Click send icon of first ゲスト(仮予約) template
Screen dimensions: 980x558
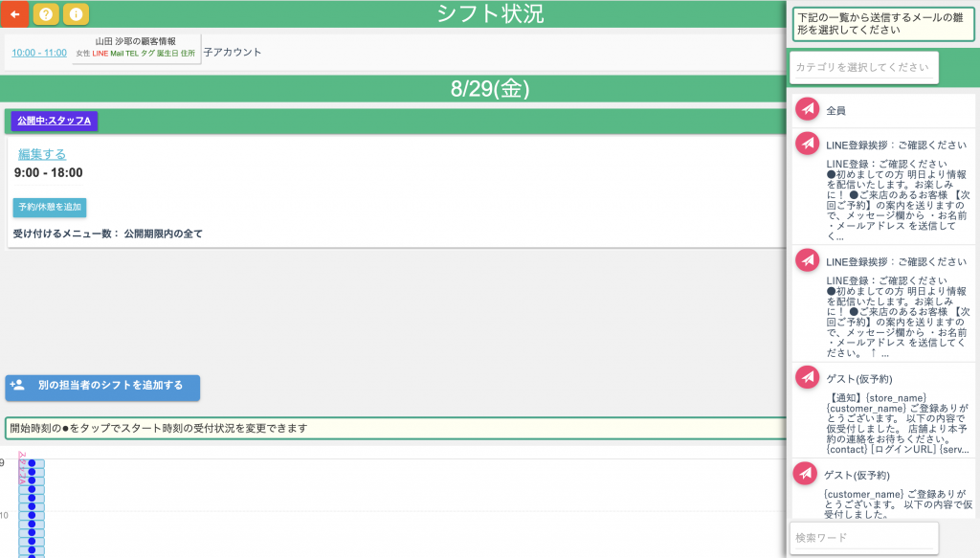[808, 377]
